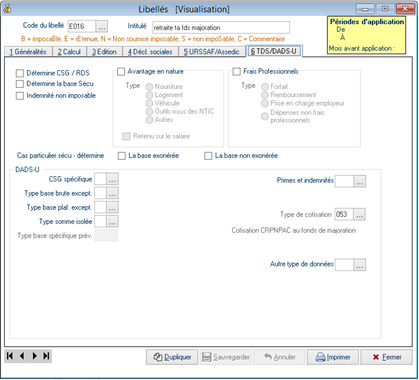The width and height of the screenshot is (419, 380).
Task: Open Type base plaf. except. lookup
Action: tap(112, 207)
